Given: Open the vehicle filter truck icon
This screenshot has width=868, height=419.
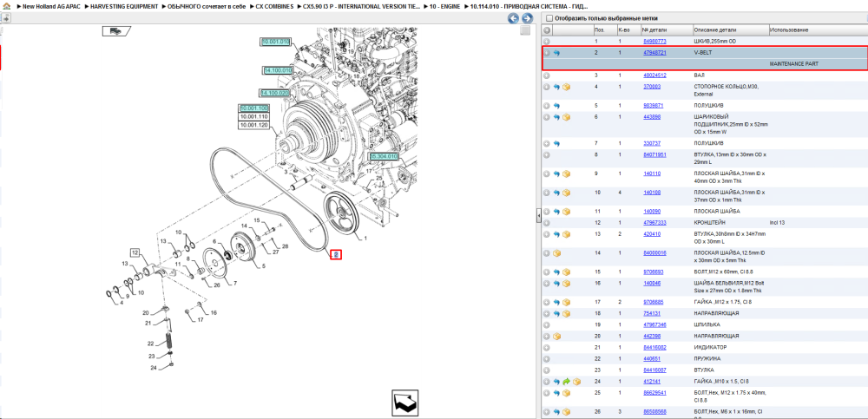Looking at the screenshot, I should coord(115,31).
